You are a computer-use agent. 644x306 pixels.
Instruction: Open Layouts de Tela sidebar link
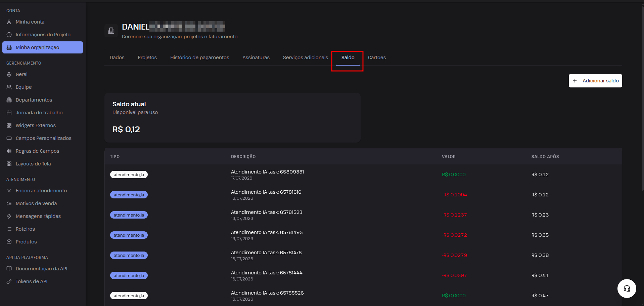tap(43, 164)
